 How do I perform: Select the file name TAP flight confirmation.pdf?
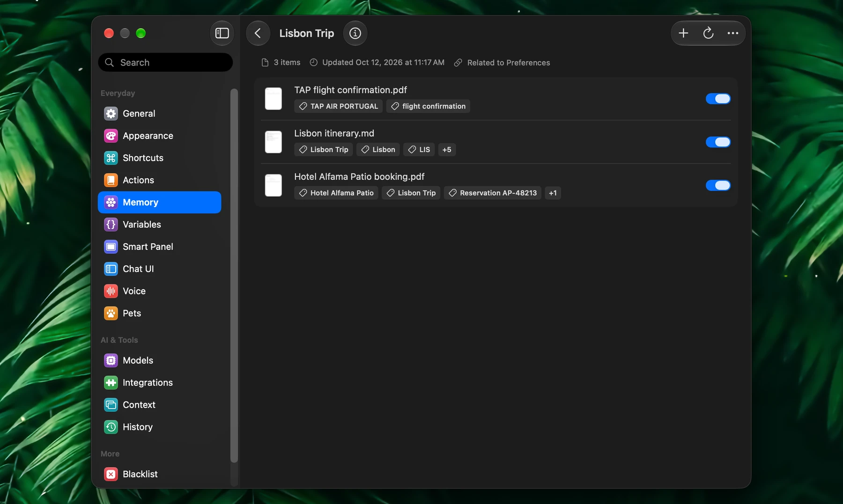(x=350, y=90)
